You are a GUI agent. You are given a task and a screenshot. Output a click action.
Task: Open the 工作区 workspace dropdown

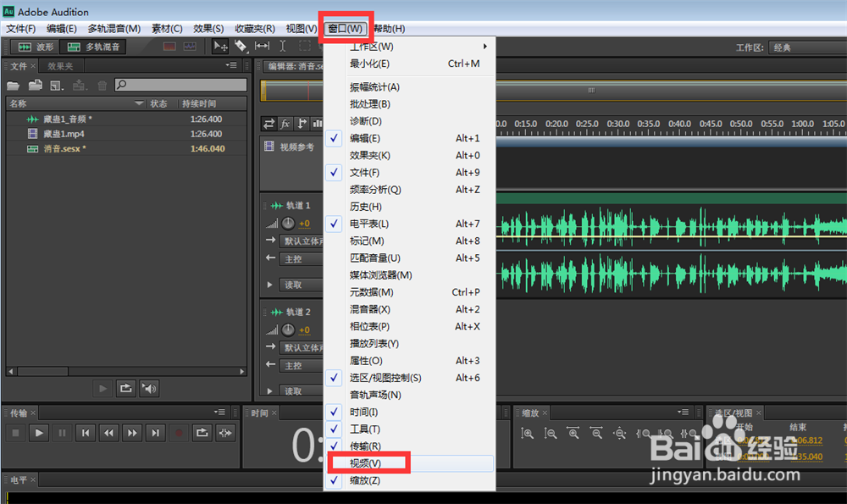tap(807, 47)
